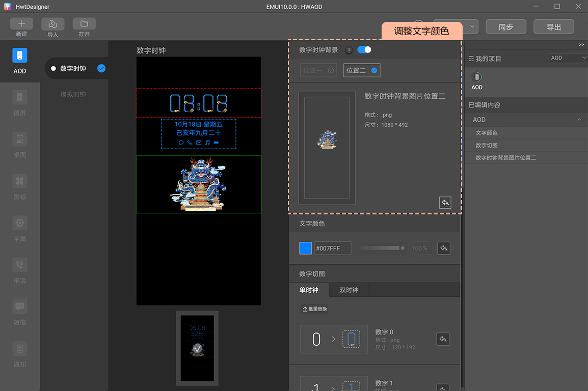Click the 08:08 clock digits in preview

[199, 103]
